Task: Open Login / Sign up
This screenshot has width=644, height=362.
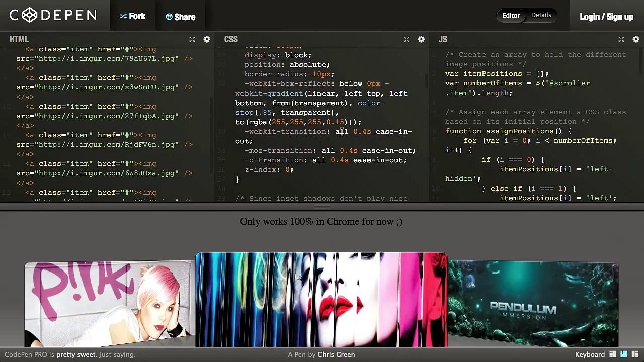Action: [x=606, y=17]
